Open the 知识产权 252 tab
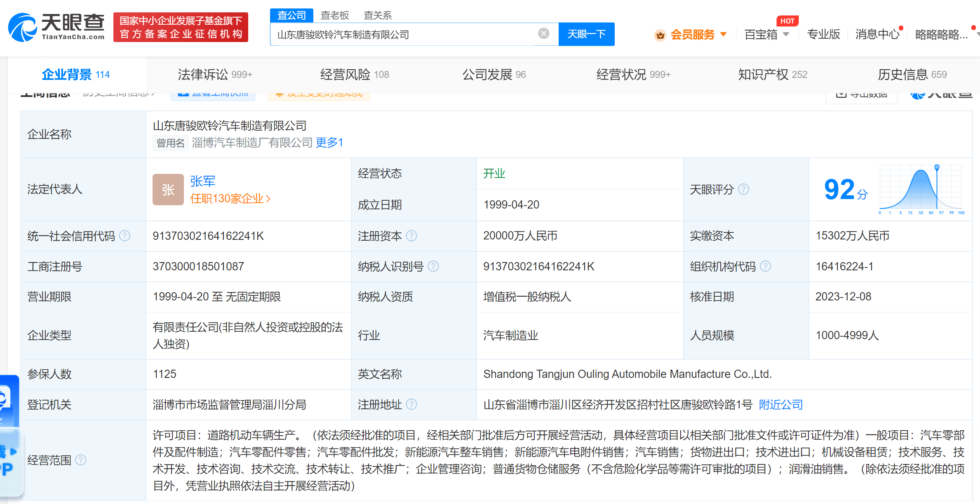Screen dimensions: 980x504 tap(773, 75)
